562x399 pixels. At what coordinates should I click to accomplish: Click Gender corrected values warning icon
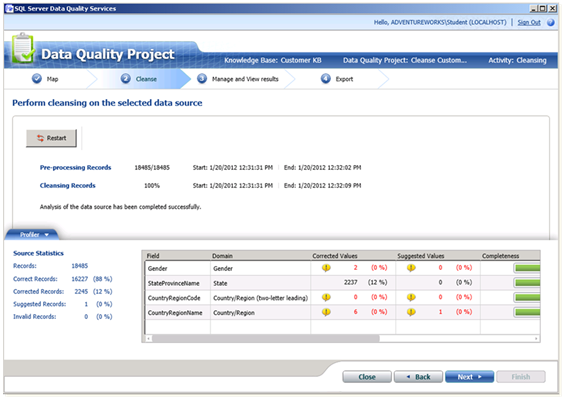click(326, 268)
